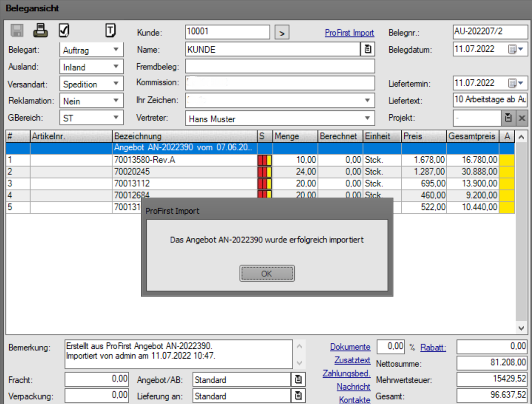Open customer lookup icon beside Name field
The height and width of the screenshot is (404, 532).
(368, 49)
